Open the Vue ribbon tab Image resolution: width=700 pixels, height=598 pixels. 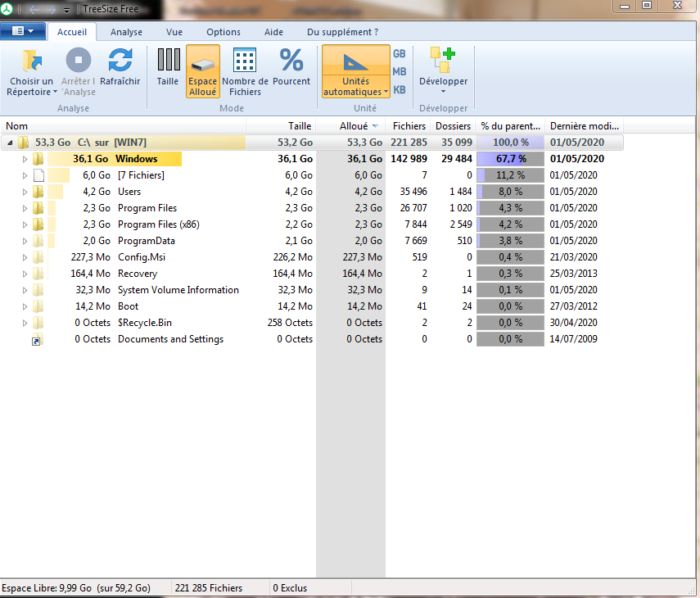click(x=174, y=32)
